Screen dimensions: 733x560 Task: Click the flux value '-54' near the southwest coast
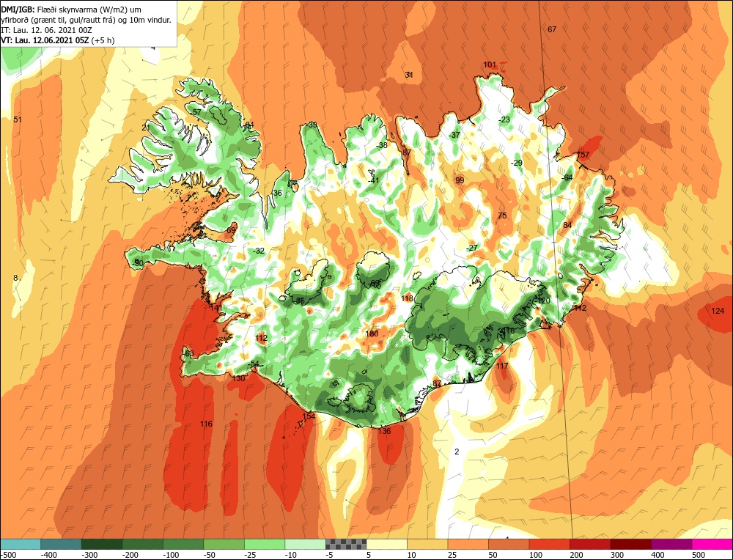(253, 364)
